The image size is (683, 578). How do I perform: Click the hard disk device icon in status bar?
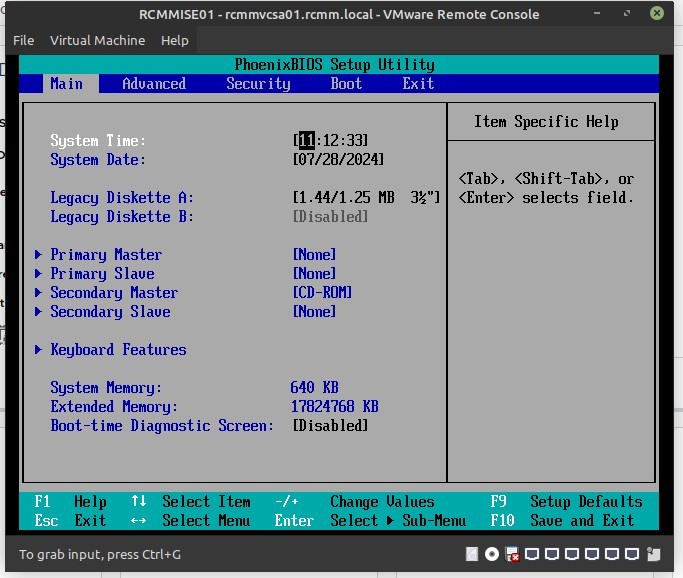[472, 554]
